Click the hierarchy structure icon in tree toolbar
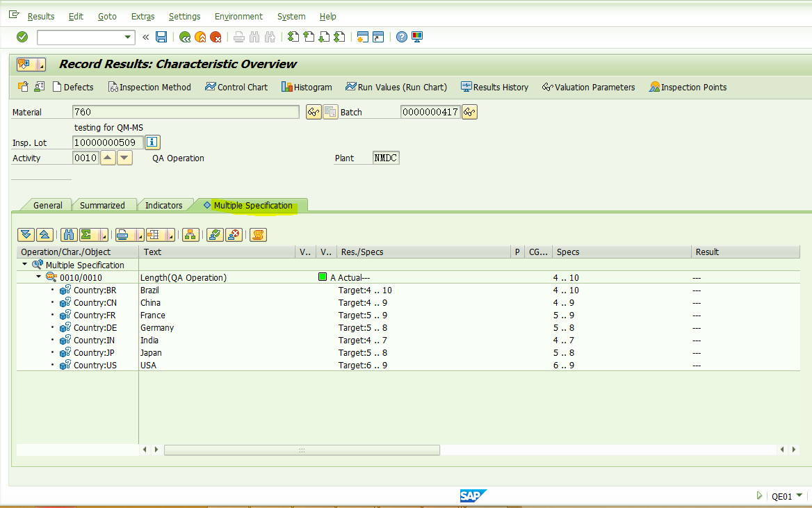Image resolution: width=812 pixels, height=508 pixels. pyautogui.click(x=190, y=234)
